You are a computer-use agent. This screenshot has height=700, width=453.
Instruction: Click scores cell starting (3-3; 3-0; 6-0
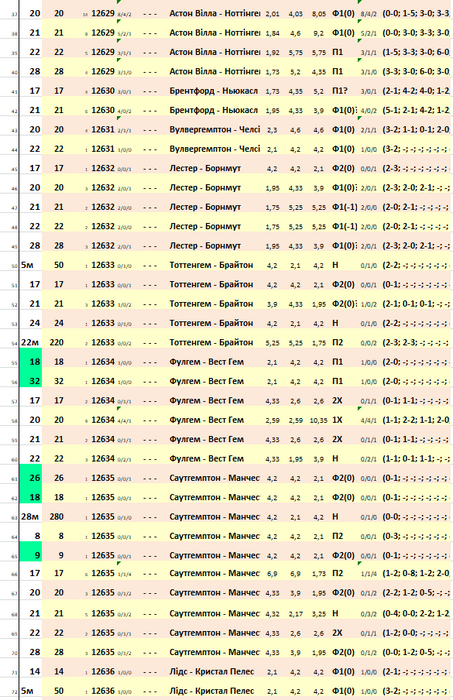416,71
